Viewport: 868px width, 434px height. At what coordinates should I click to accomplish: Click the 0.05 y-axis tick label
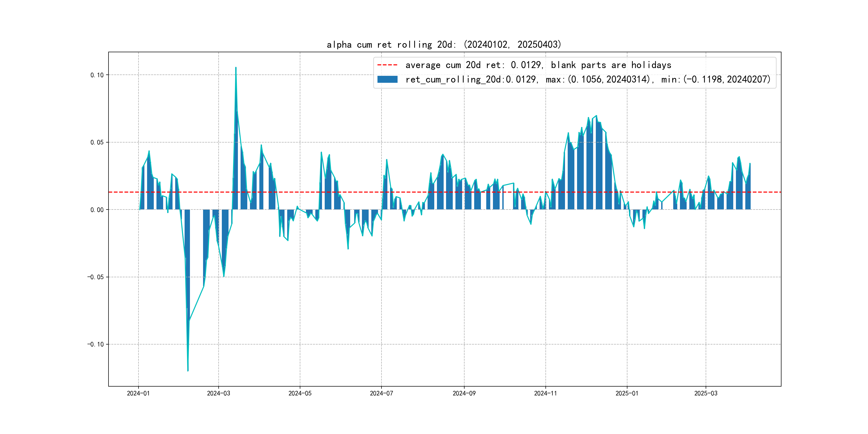point(97,142)
